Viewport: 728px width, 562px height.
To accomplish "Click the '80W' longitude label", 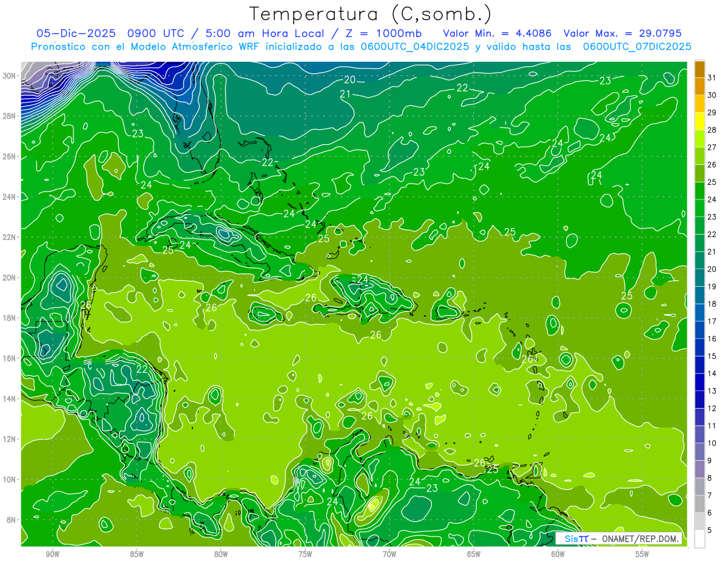I will click(221, 554).
